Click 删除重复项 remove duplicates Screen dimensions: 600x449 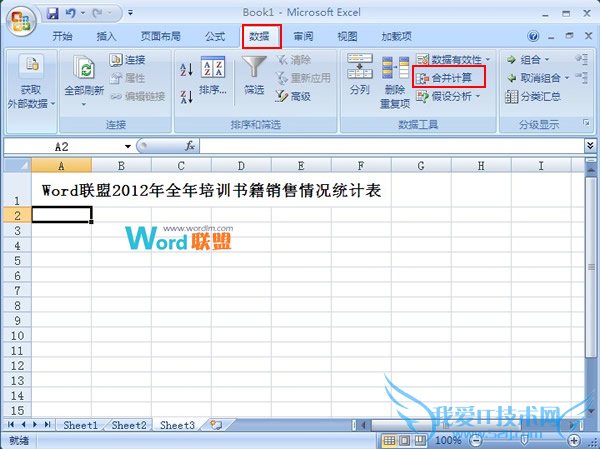click(395, 82)
